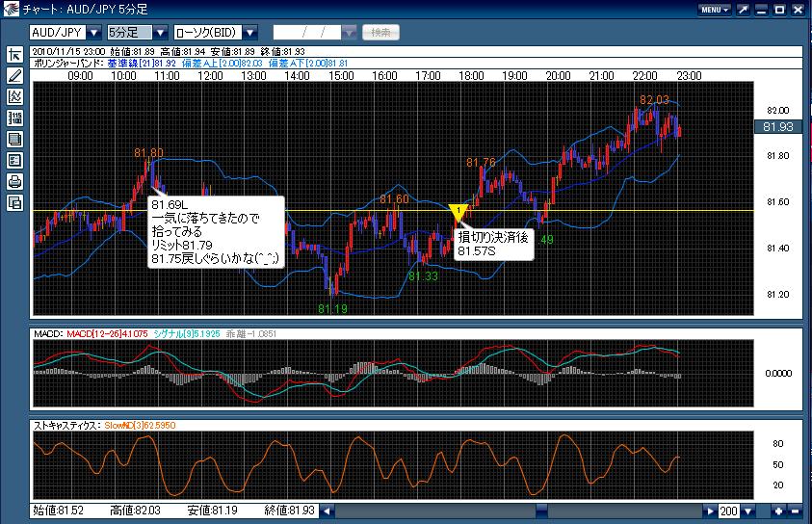This screenshot has height=524, width=812.
Task: Click the 偏差A上[2.00] upper band label
Action: pos(223,64)
